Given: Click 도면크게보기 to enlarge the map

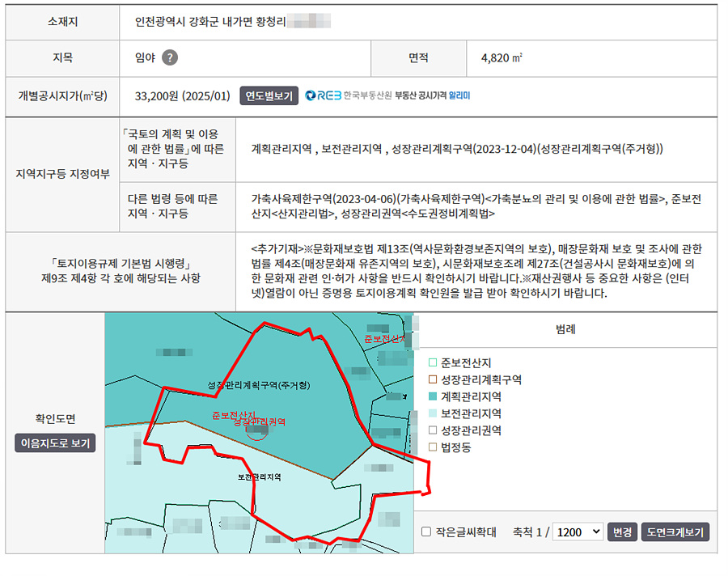Looking at the screenshot, I should click(x=675, y=532).
